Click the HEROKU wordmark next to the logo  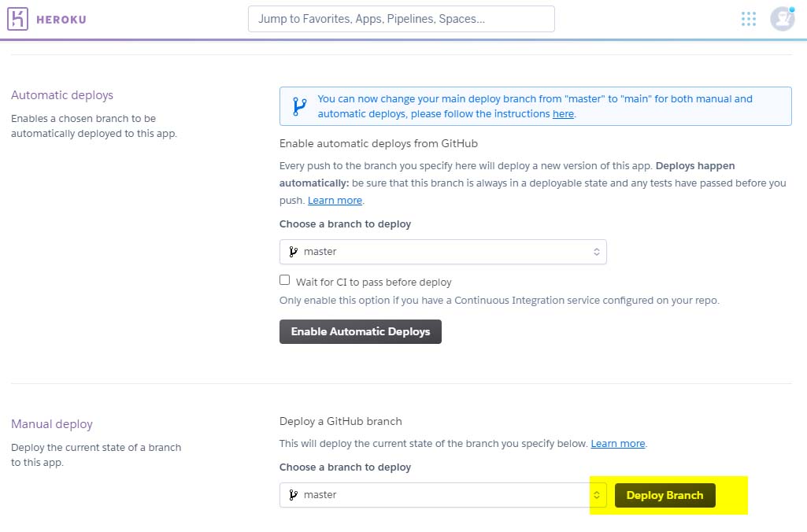(x=61, y=19)
